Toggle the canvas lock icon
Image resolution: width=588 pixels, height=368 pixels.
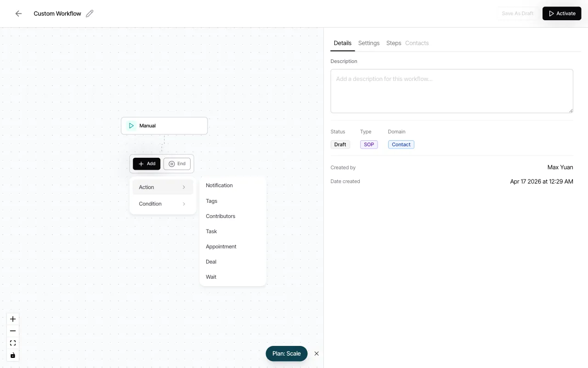click(x=13, y=355)
